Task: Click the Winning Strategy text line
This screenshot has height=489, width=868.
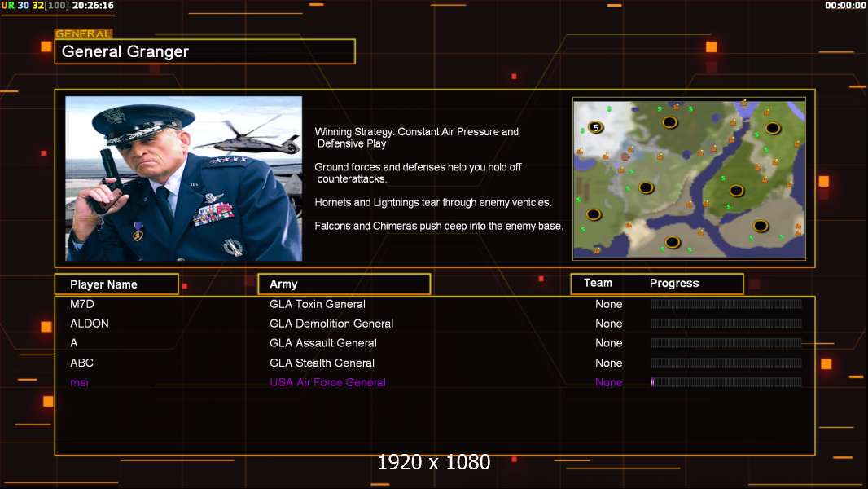Action: tap(417, 138)
